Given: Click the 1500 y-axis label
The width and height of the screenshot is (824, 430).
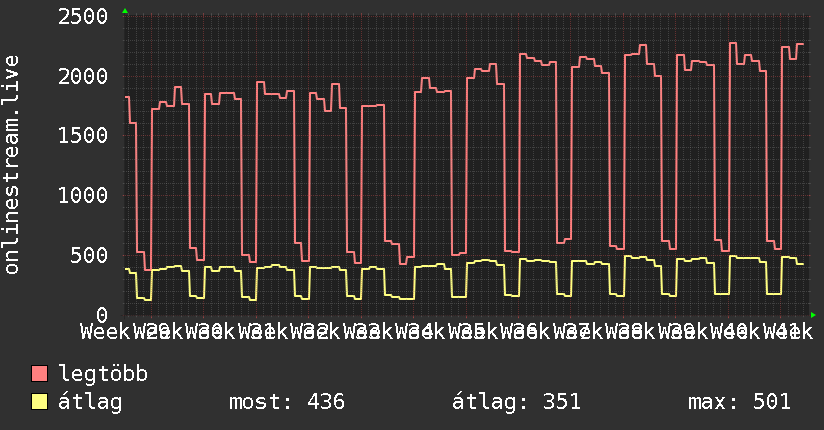Looking at the screenshot, I should pyautogui.click(x=83, y=136).
